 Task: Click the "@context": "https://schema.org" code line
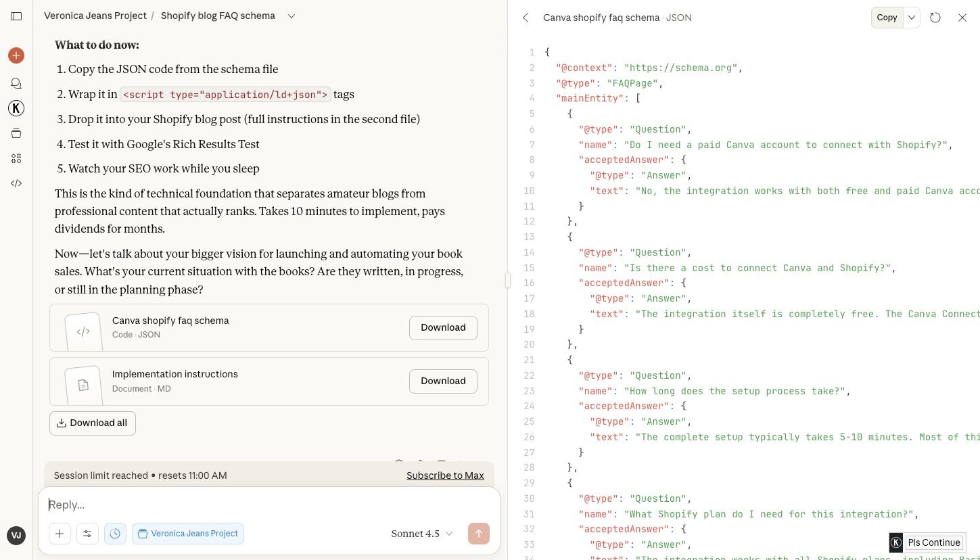click(x=649, y=68)
